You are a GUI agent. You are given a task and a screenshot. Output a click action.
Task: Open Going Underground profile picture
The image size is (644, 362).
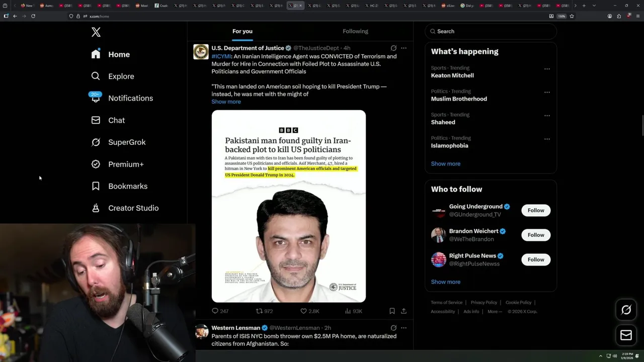pyautogui.click(x=439, y=210)
